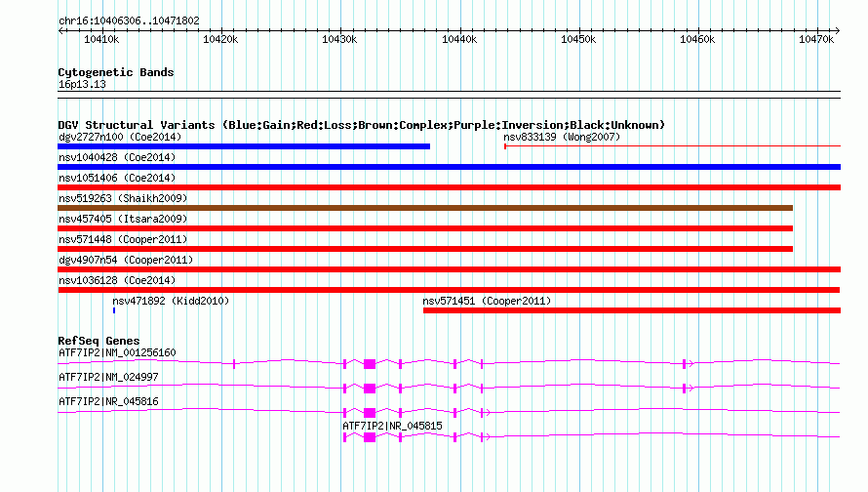Open the DGV Structural Variants track heading
The height and width of the screenshot is (492, 868).
[361, 125]
